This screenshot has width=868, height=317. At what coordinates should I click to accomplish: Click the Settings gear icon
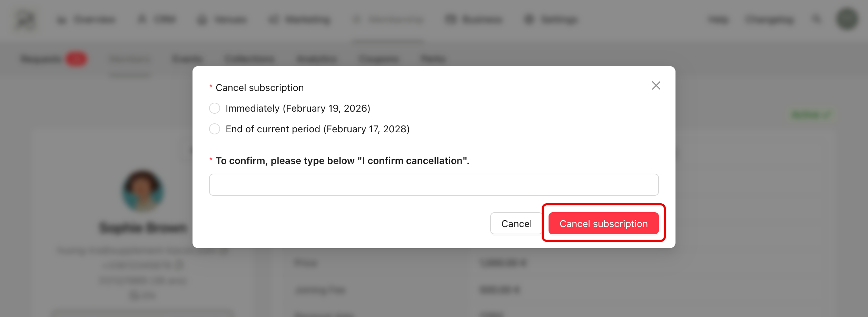pos(529,20)
